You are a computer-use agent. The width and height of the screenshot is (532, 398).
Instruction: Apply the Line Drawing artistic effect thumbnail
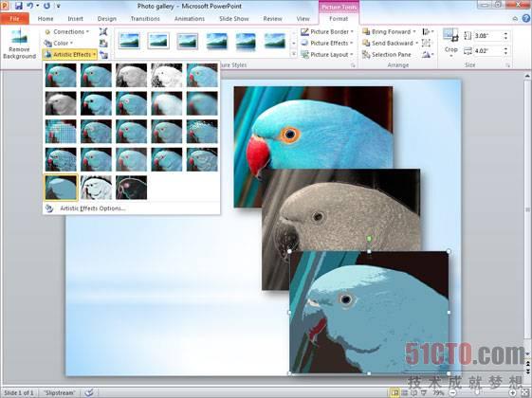click(x=202, y=75)
